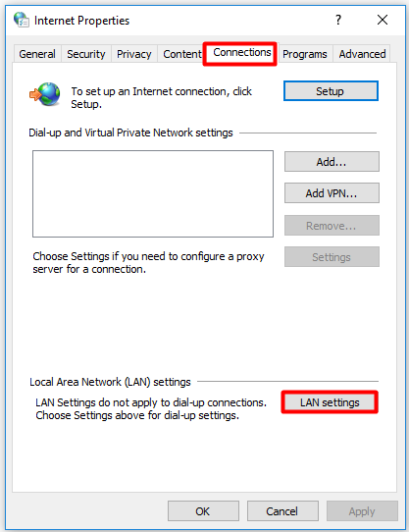
Task: Click the Setup button
Action: (331, 91)
